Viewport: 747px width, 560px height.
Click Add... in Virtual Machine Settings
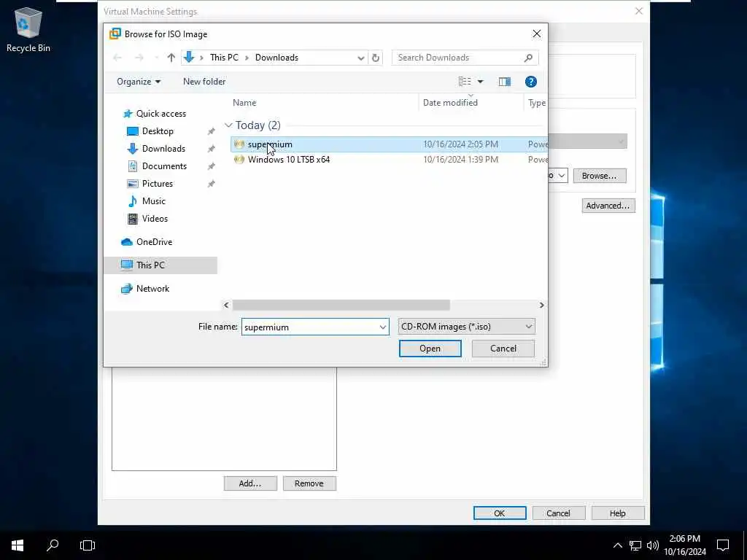[x=250, y=483]
